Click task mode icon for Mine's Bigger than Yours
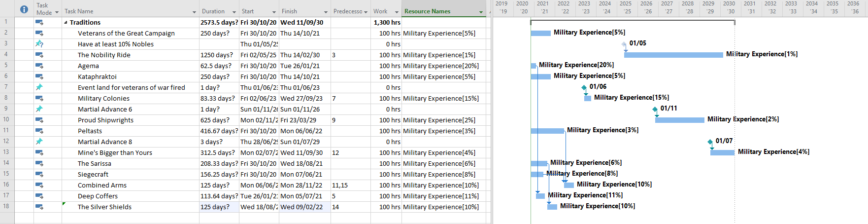868x224 pixels. (39, 153)
